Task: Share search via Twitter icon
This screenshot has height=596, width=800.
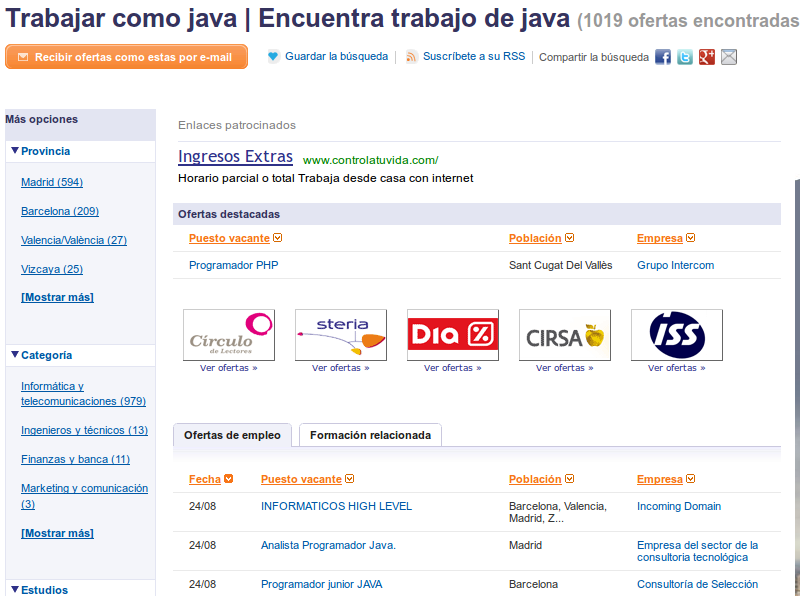Action: [x=685, y=57]
